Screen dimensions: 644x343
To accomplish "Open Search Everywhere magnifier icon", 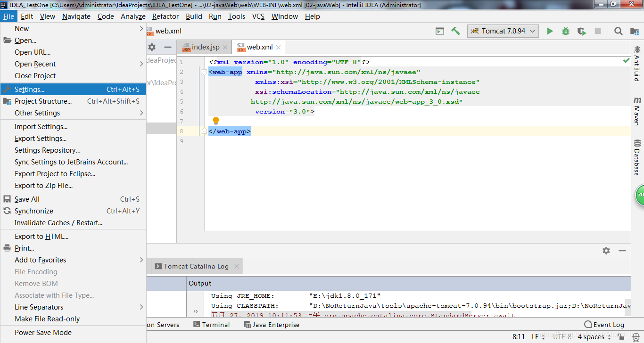I will [618, 31].
